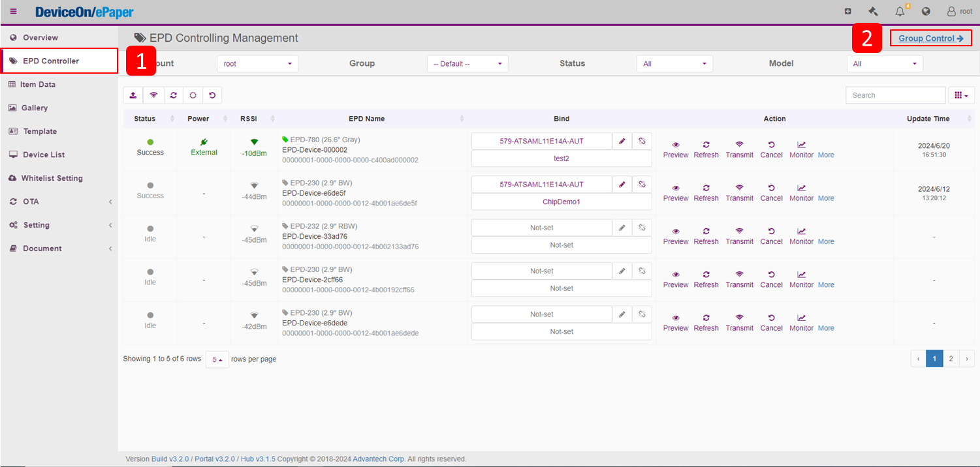Open the notifications bell icon
Viewport: 980px width, 467px height.
pos(900,12)
